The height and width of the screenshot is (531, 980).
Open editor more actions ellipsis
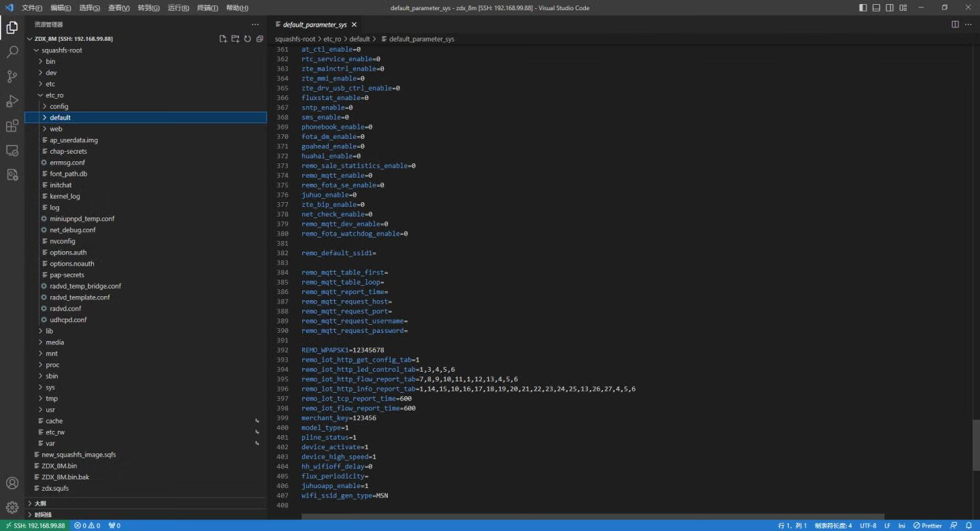[968, 25]
